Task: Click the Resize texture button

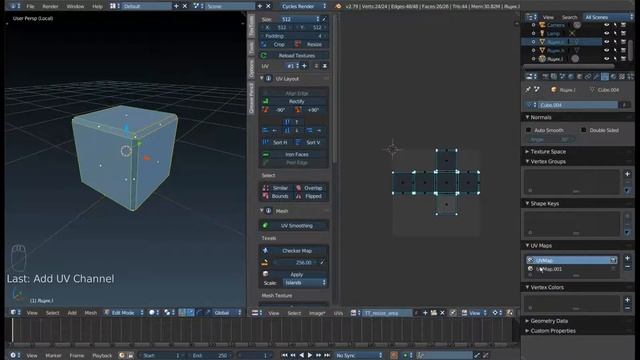Action: coord(310,44)
